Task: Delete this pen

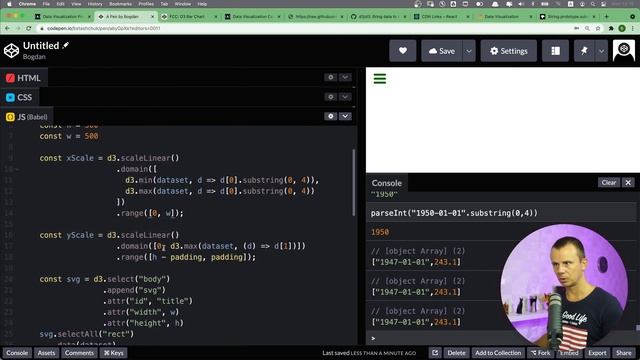Action: point(456,353)
